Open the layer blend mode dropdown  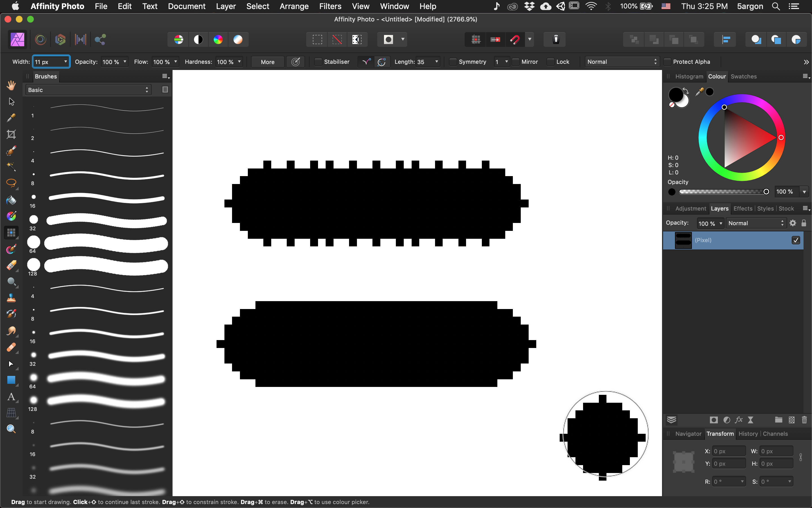(x=756, y=223)
